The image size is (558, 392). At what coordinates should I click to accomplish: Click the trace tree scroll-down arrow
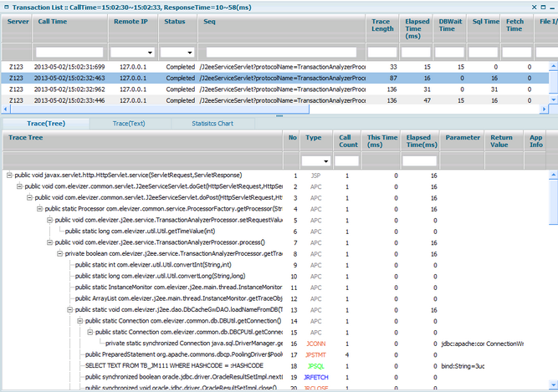click(x=553, y=384)
